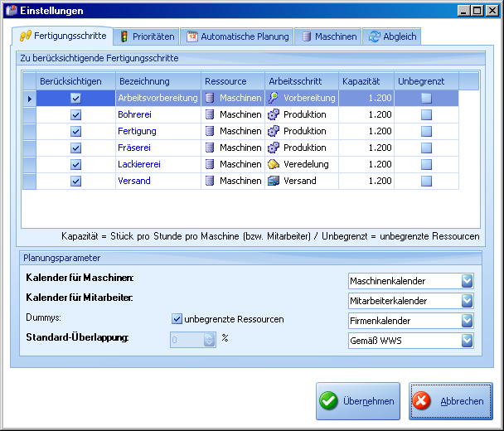Click the gear icon in the Bohrerei row

(x=274, y=114)
